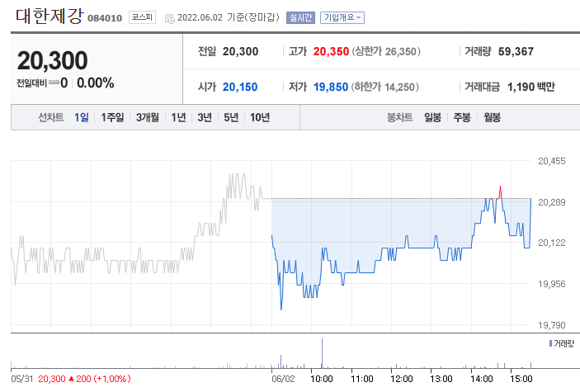Viewport: 580px width, 392px height.
Task: Click the current price 20,300
Action: coord(52,60)
